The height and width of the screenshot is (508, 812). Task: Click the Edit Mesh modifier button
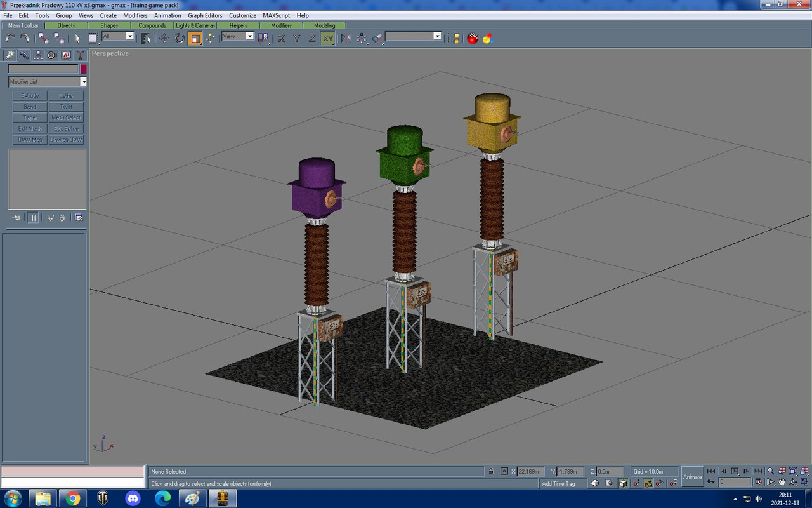click(x=30, y=129)
